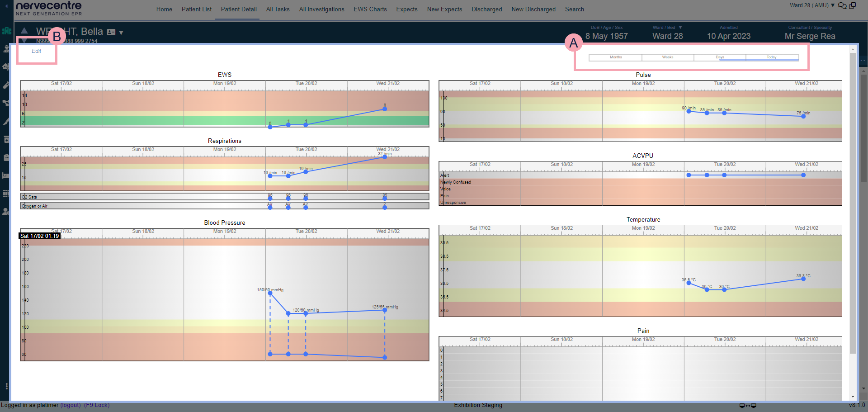Open the three-dot sidebar overflow menu
The image size is (868, 412).
(x=6, y=386)
